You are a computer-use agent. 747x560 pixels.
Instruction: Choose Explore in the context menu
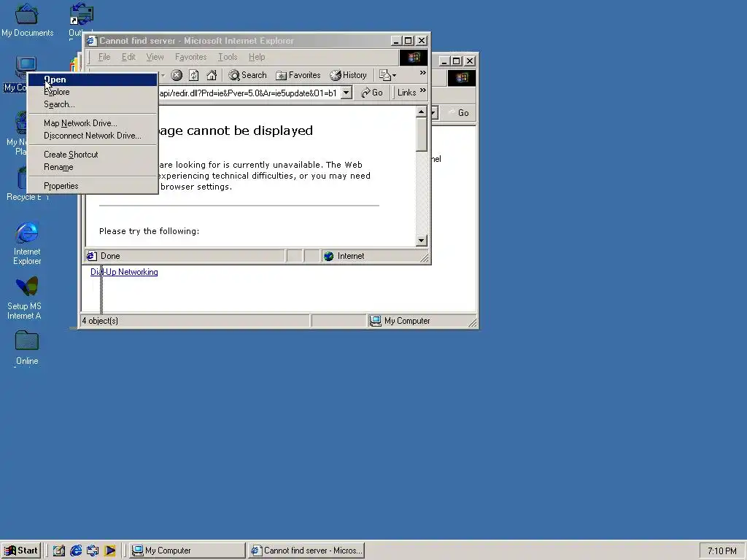(x=93, y=92)
